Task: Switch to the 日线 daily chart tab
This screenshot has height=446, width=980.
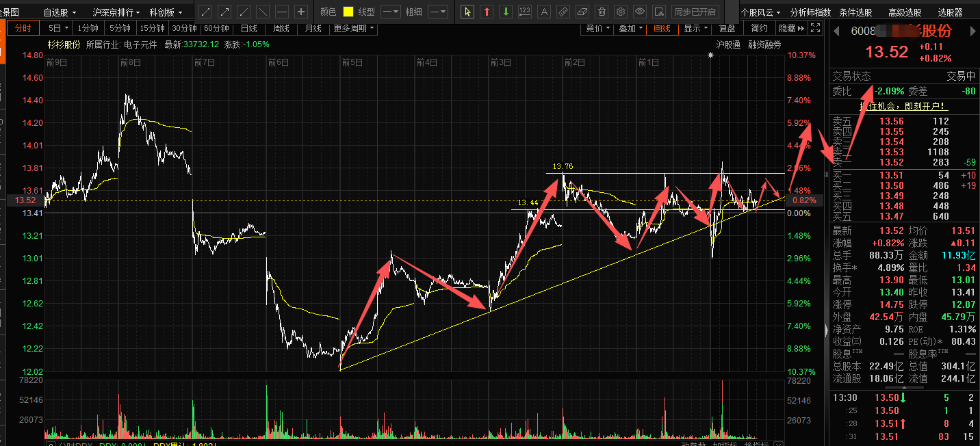Action: [x=249, y=28]
